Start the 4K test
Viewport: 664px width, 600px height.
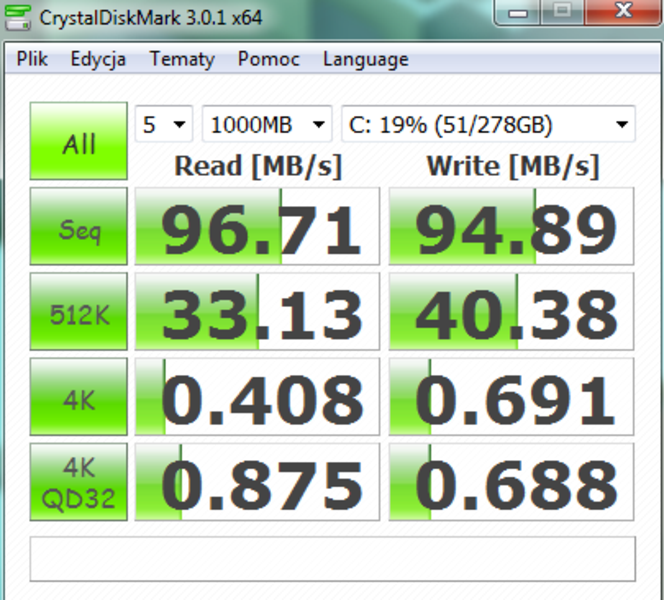[x=79, y=396]
